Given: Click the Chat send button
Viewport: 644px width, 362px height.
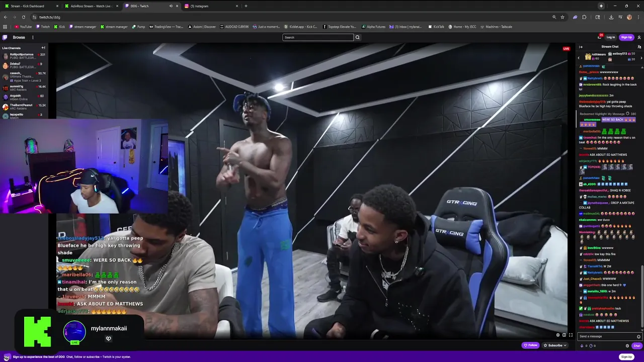Looking at the screenshot, I should (636, 346).
